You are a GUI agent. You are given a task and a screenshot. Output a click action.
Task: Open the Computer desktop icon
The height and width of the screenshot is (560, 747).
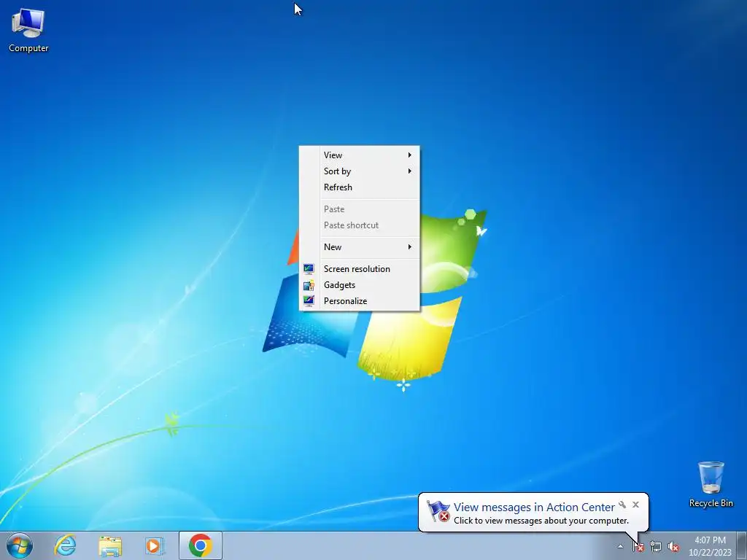pyautogui.click(x=28, y=30)
